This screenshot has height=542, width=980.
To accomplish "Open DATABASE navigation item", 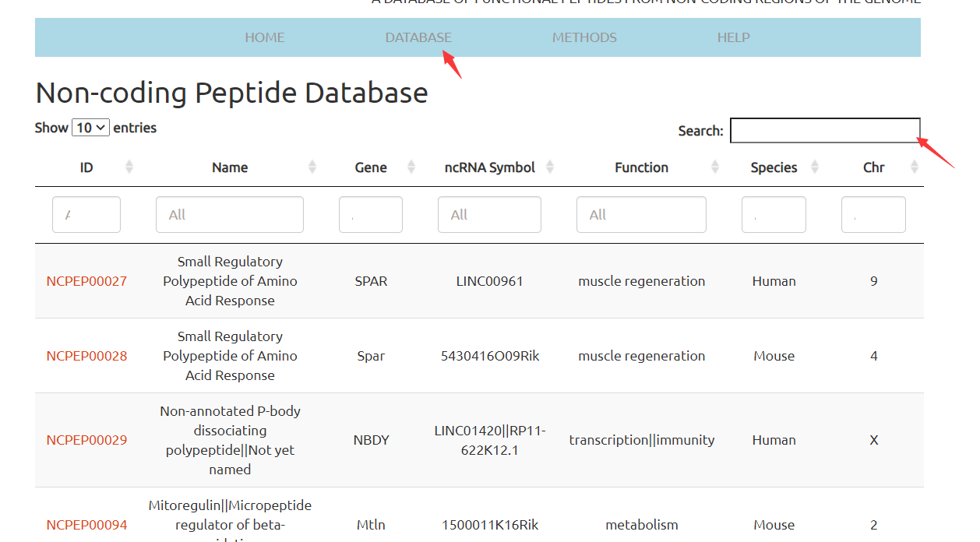I will 418,37.
